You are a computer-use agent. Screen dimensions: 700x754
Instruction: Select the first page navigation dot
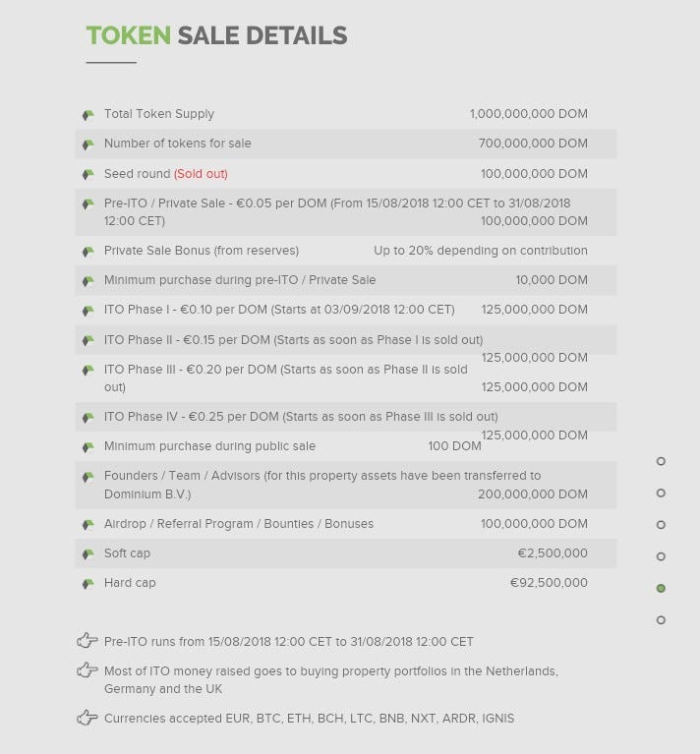pyautogui.click(x=661, y=461)
